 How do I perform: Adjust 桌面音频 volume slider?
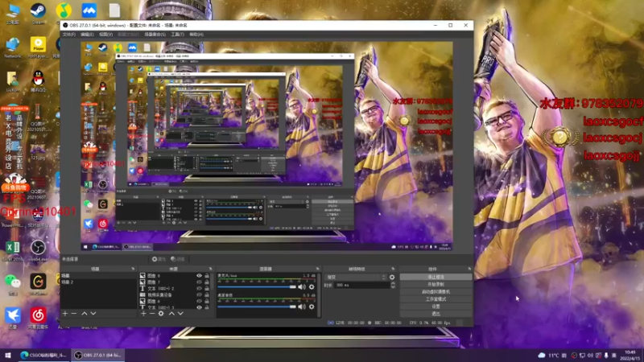257,306
